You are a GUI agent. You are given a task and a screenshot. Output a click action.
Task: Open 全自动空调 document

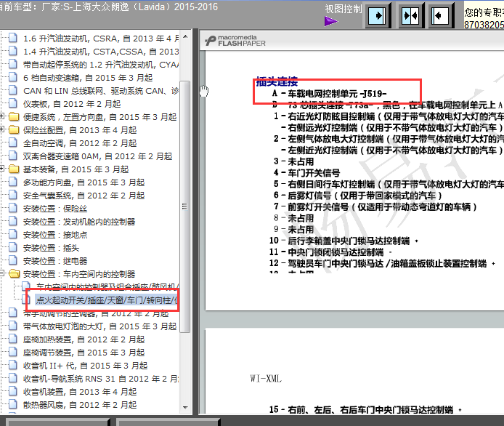80,143
